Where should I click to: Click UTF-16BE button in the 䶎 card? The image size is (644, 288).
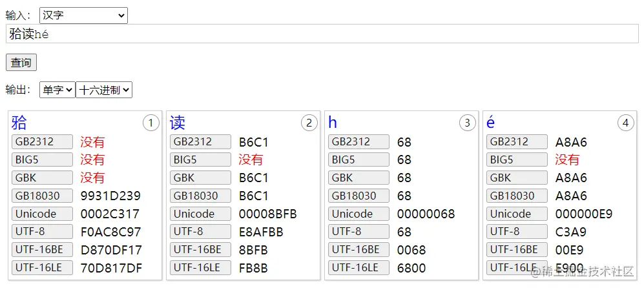(42, 250)
